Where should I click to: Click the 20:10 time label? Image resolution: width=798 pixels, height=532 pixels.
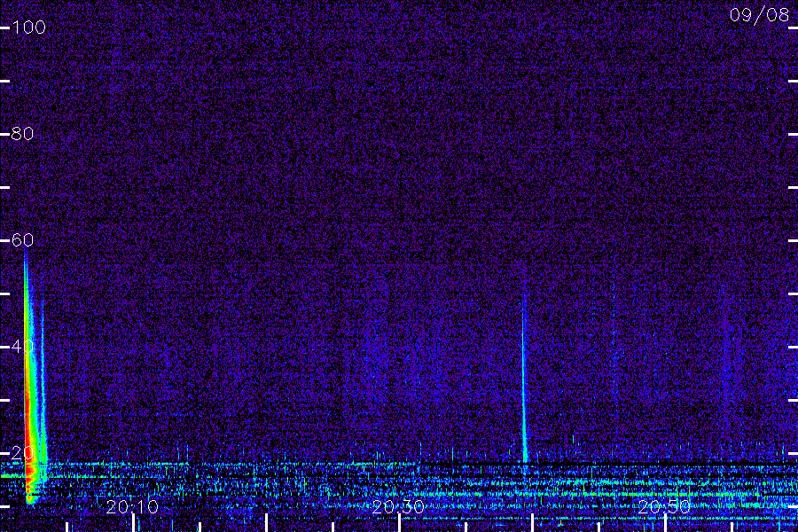132,507
